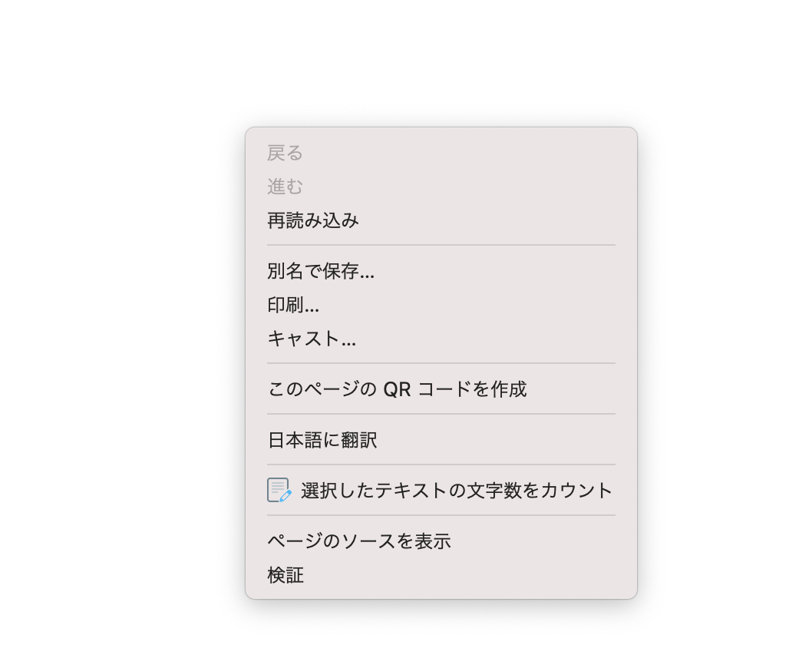Viewport: 812px width, 668px height.
Task: Click the text-count extension notepad icon
Action: [279, 490]
